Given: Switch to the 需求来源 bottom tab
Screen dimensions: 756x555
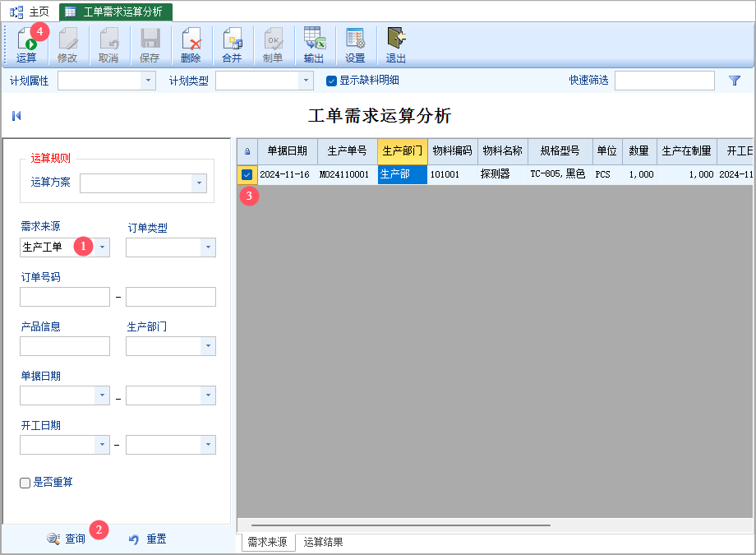Looking at the screenshot, I should coord(268,542).
